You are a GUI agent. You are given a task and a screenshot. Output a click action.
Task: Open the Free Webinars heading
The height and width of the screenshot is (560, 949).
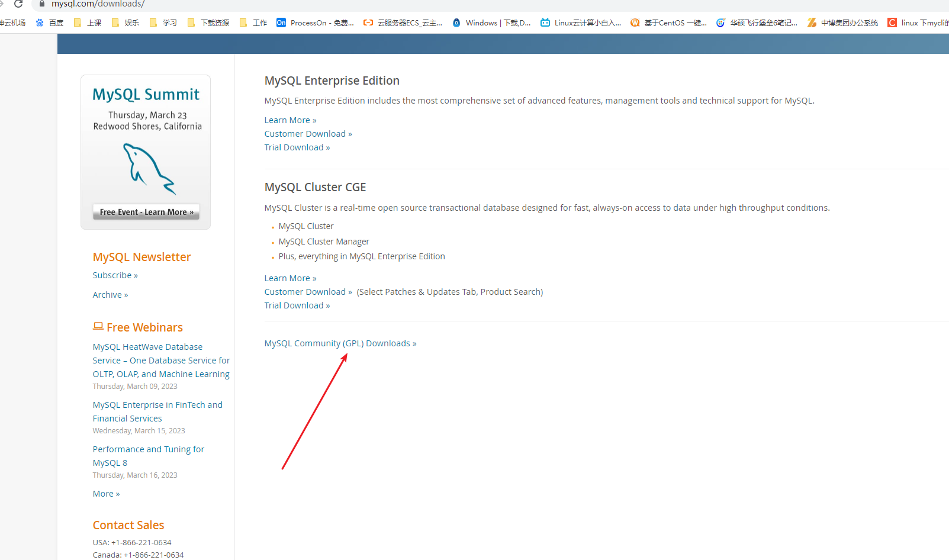[x=144, y=327]
